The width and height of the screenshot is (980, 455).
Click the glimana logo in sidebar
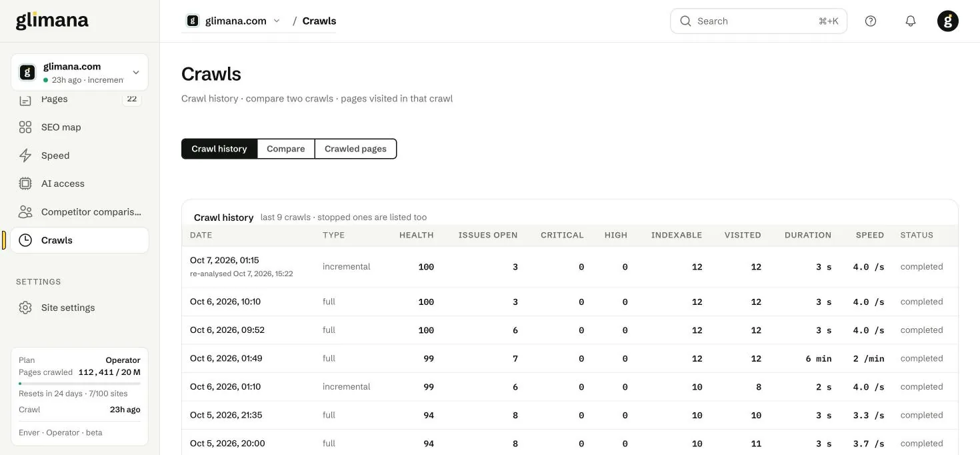(x=52, y=21)
